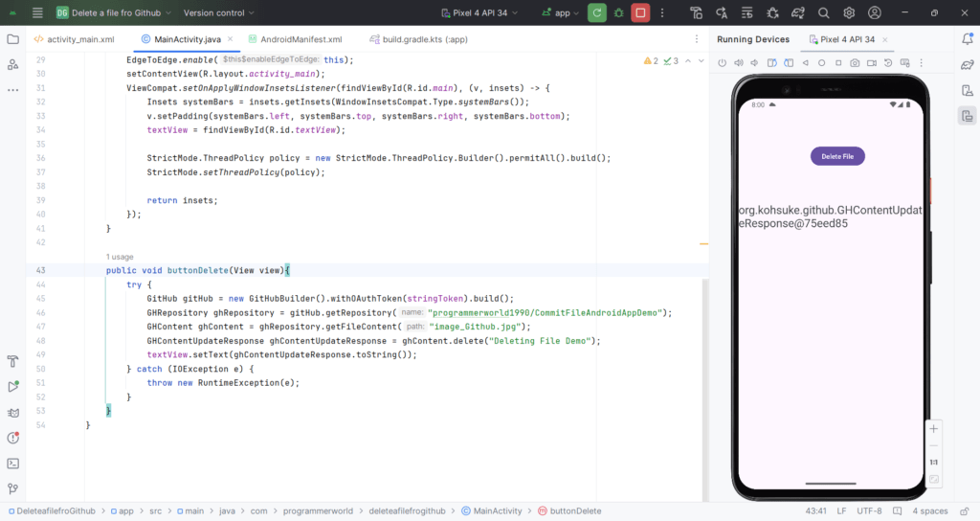This screenshot has height=521, width=980.
Task: Open the Version control dropdown
Action: (x=219, y=12)
